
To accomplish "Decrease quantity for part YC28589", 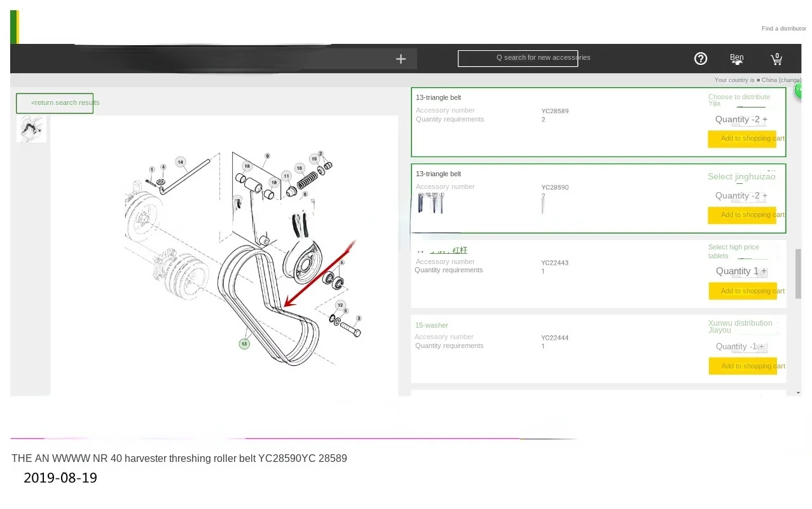I will (753, 120).
